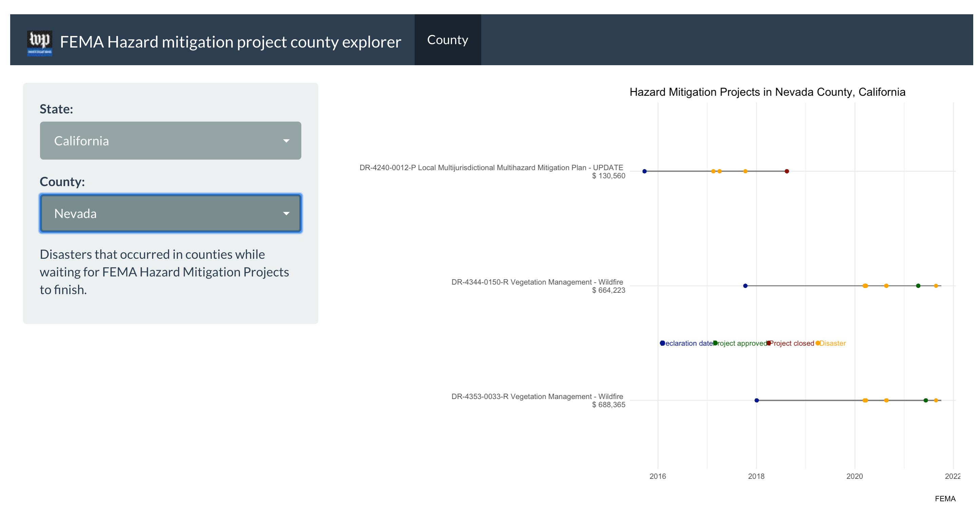Open the County tab in navbar
The image size is (980, 523).
click(x=447, y=40)
